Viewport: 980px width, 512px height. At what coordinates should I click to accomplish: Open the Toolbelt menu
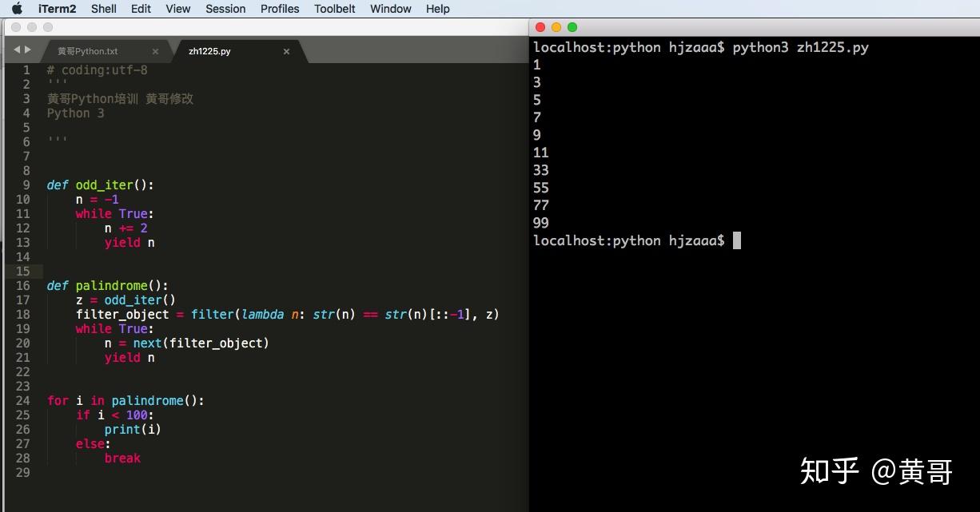334,9
